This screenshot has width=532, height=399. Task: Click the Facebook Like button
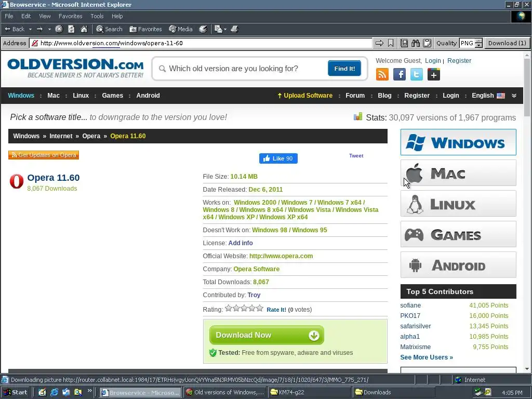(278, 158)
